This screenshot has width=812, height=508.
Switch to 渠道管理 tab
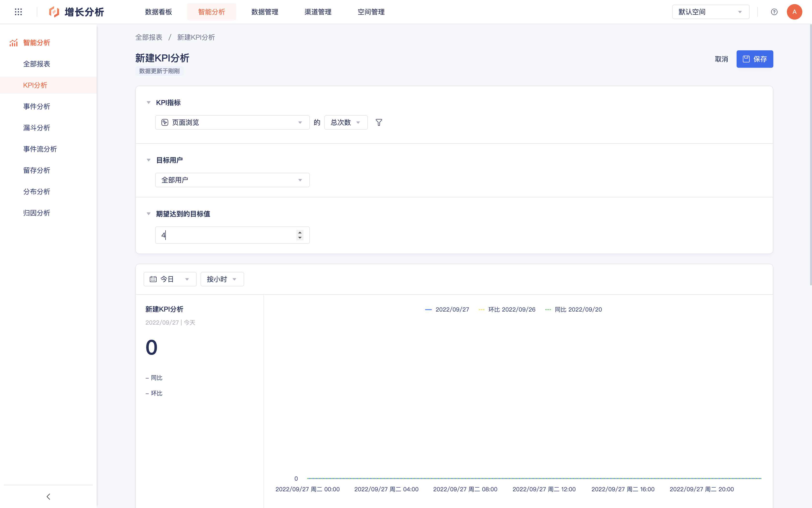318,12
